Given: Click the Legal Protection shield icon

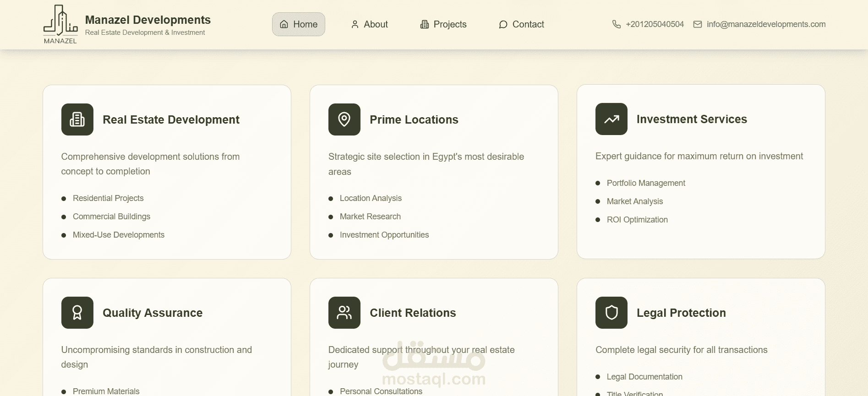Looking at the screenshot, I should pyautogui.click(x=611, y=313).
